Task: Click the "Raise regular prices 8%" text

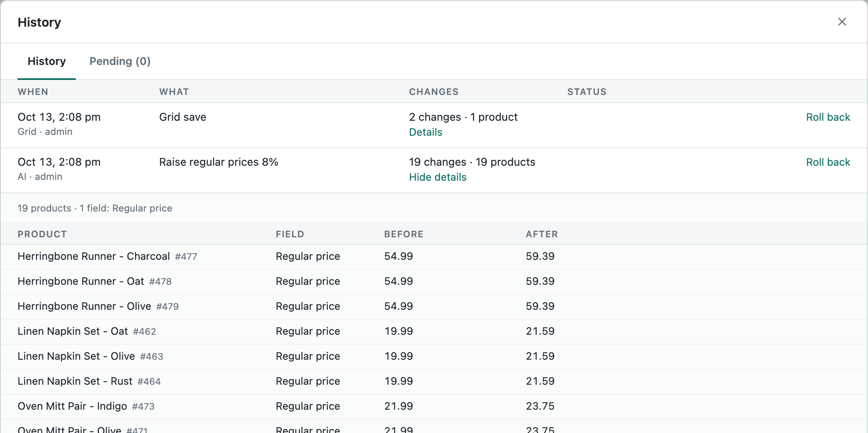Action: (219, 162)
